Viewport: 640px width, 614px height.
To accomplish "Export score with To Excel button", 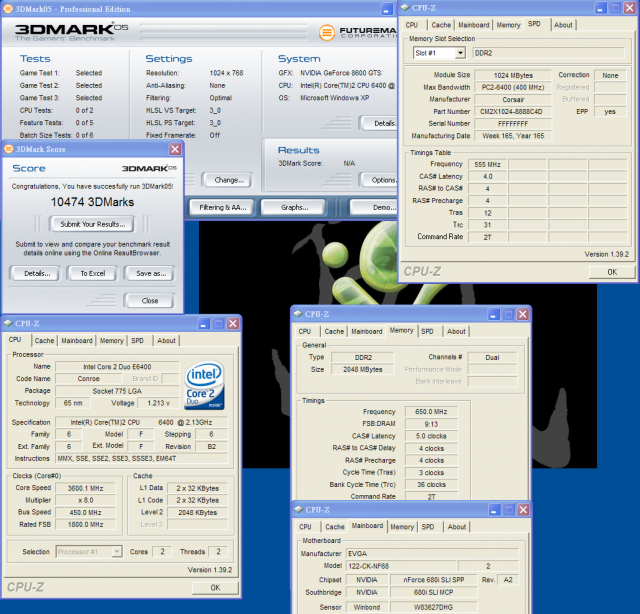I will pyautogui.click(x=93, y=274).
